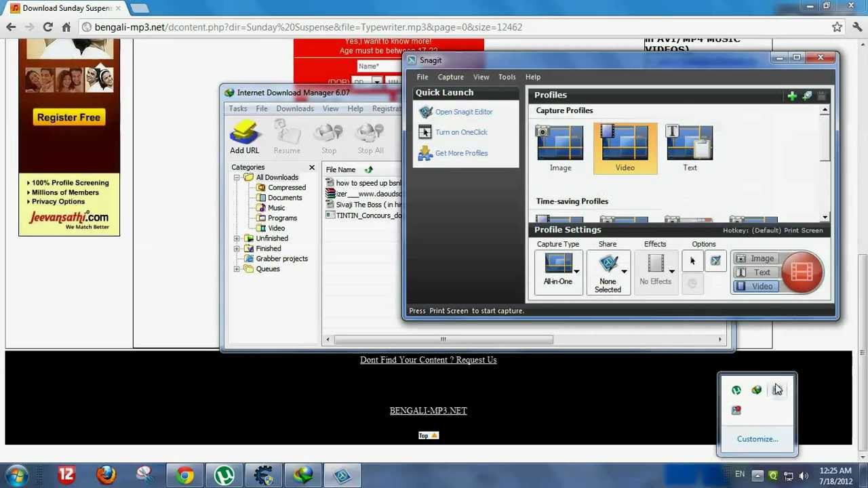Image resolution: width=868 pixels, height=488 pixels.
Task: Select the Text capture profile thumbnail
Action: (x=690, y=148)
